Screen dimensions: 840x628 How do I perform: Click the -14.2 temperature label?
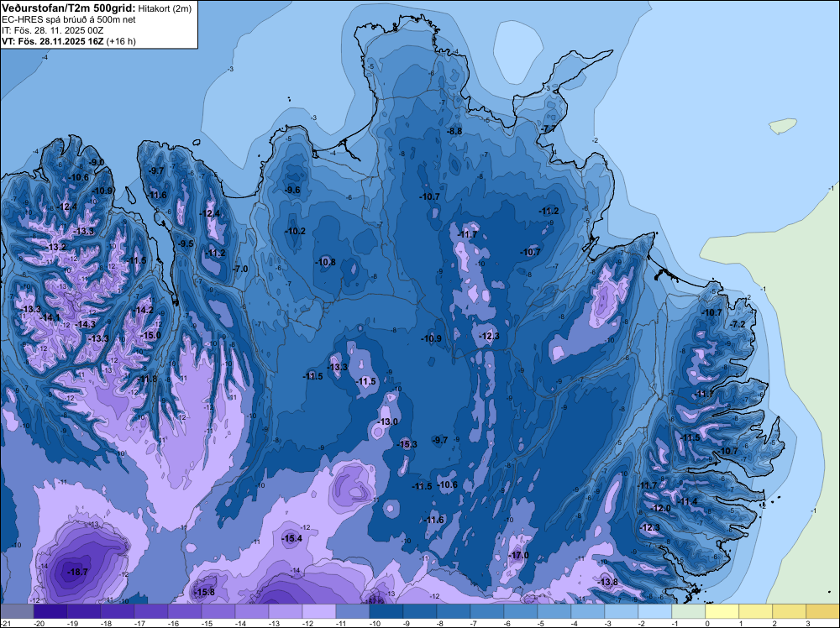143,310
